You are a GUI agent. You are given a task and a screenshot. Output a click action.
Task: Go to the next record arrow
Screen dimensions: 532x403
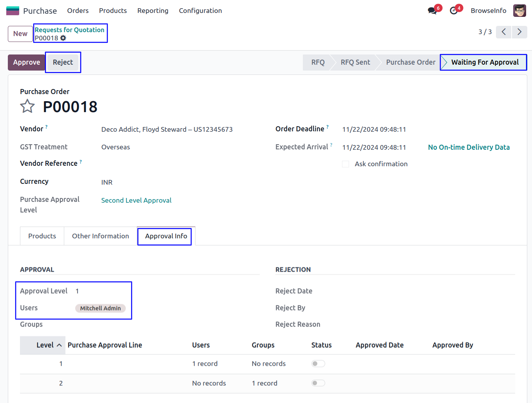click(519, 32)
